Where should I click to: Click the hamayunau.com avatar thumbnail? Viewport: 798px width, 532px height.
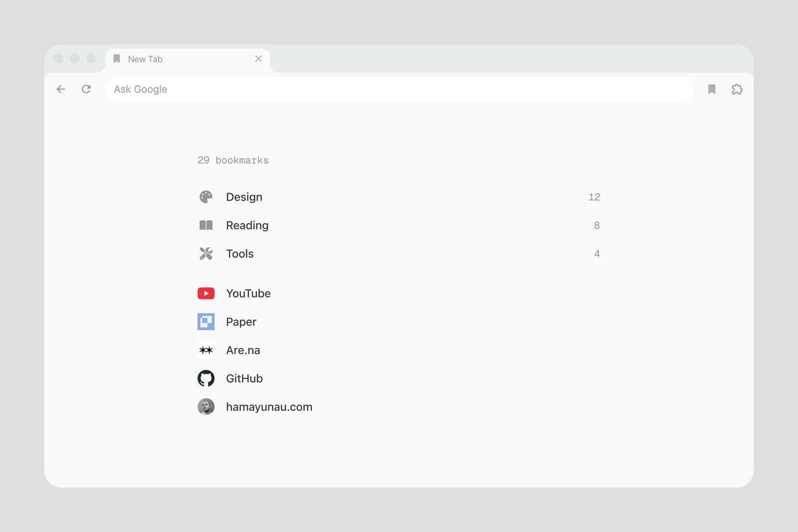(206, 407)
